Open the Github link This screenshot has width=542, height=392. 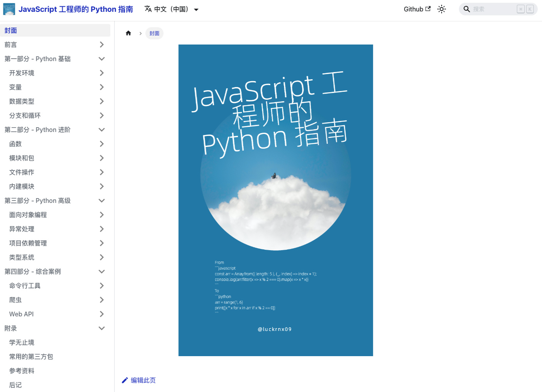(x=417, y=9)
